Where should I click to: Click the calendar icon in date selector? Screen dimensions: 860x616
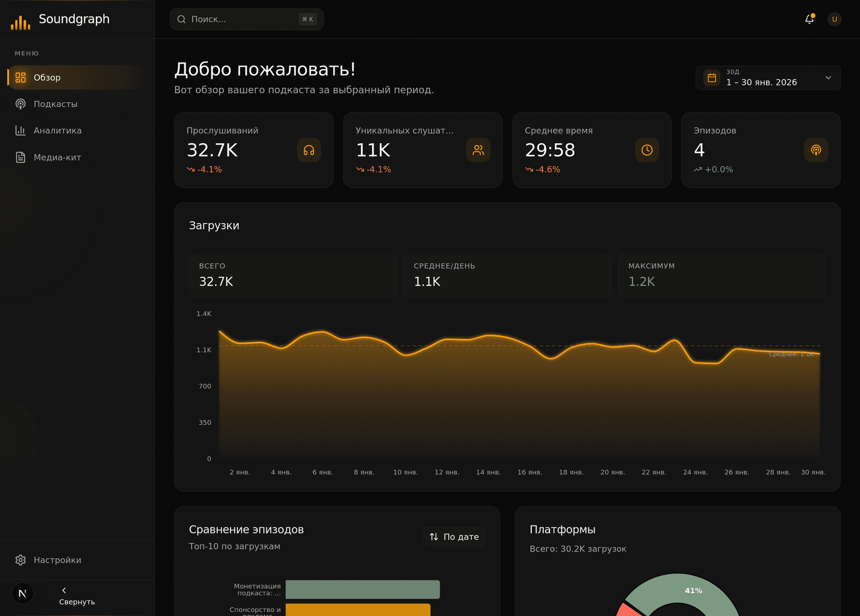pos(711,78)
